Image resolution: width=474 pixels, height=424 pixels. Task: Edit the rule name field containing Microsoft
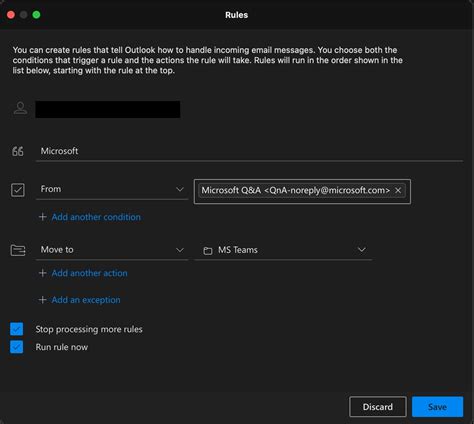[249, 151]
